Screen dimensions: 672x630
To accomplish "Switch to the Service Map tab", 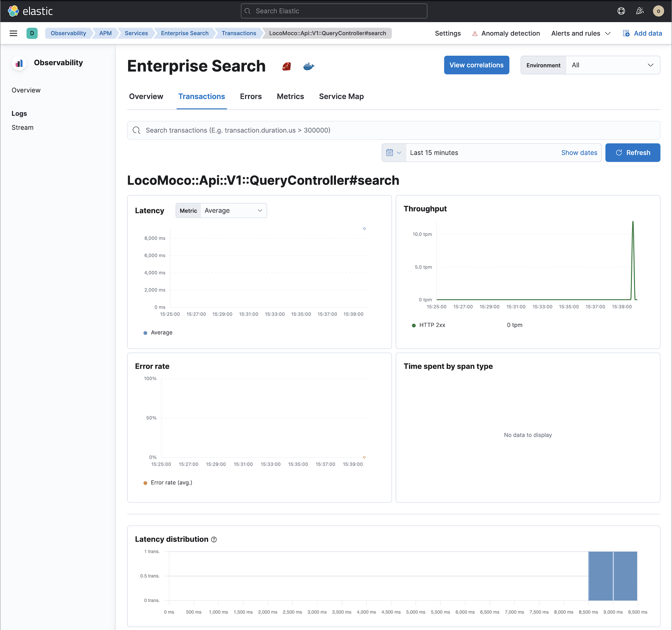I will [341, 96].
